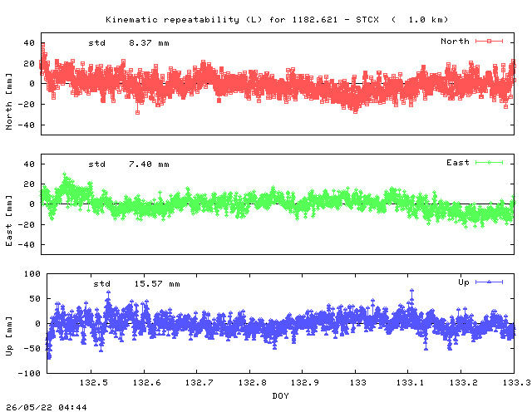532x412 pixels.
Task: Click the red North legend marker line
Action: (489, 41)
